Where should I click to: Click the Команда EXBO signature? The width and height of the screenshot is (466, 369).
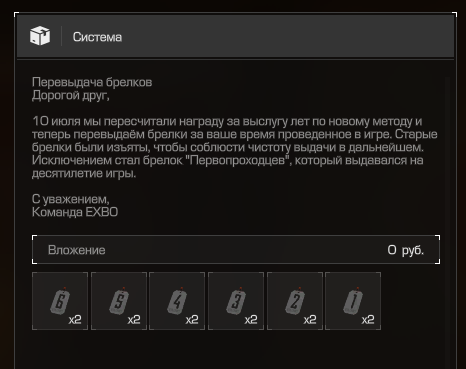pos(75,212)
